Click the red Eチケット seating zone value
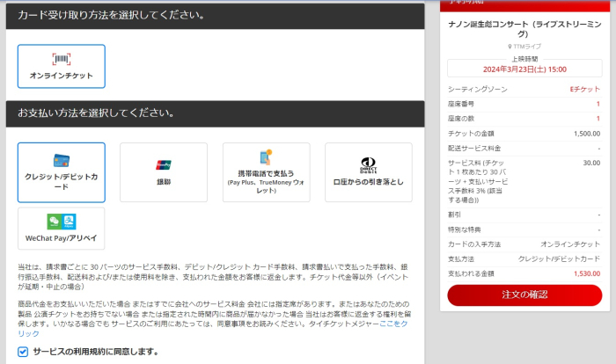Image resolution: width=616 pixels, height=364 pixels. pyautogui.click(x=585, y=90)
